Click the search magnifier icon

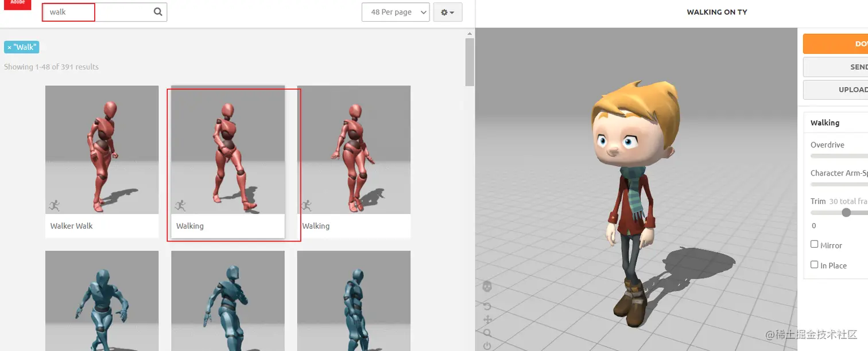[158, 12]
